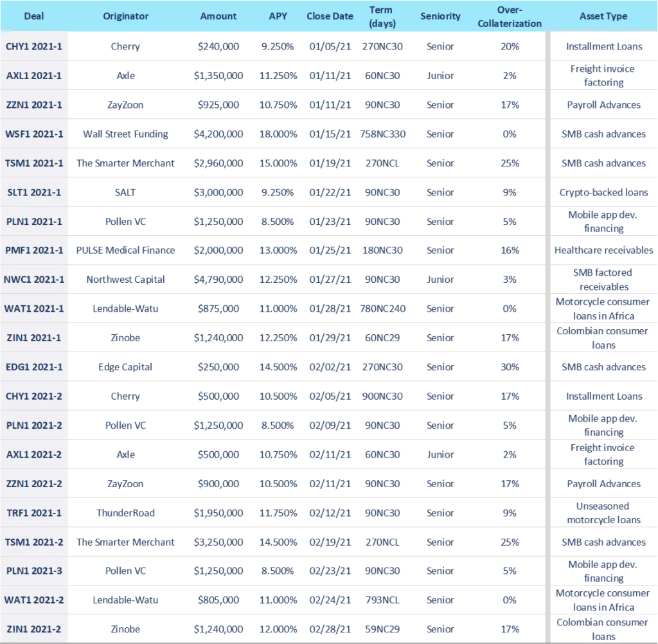Click the Asset Type column header
Image resolution: width=658 pixels, height=644 pixels.
point(603,16)
